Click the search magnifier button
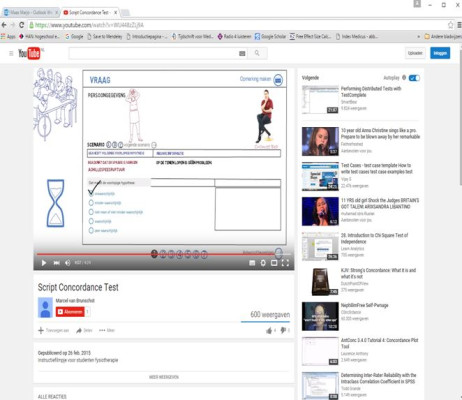The image size is (462, 400). [257, 53]
